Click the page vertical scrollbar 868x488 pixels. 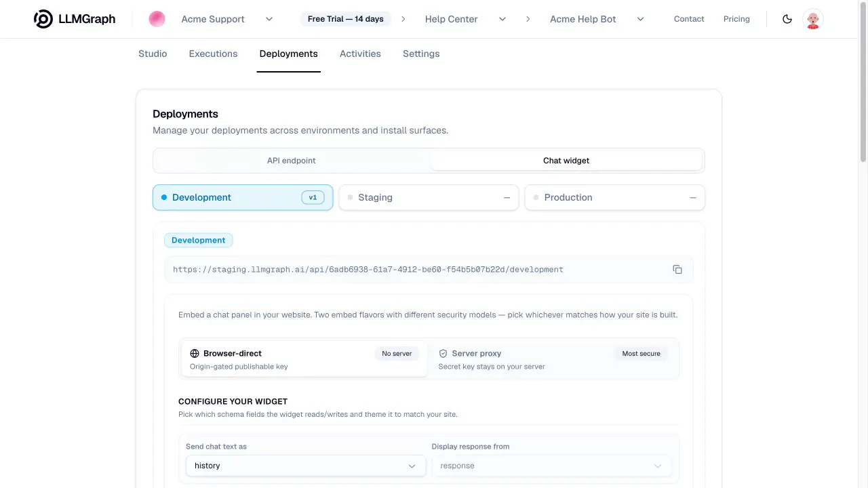(863, 81)
